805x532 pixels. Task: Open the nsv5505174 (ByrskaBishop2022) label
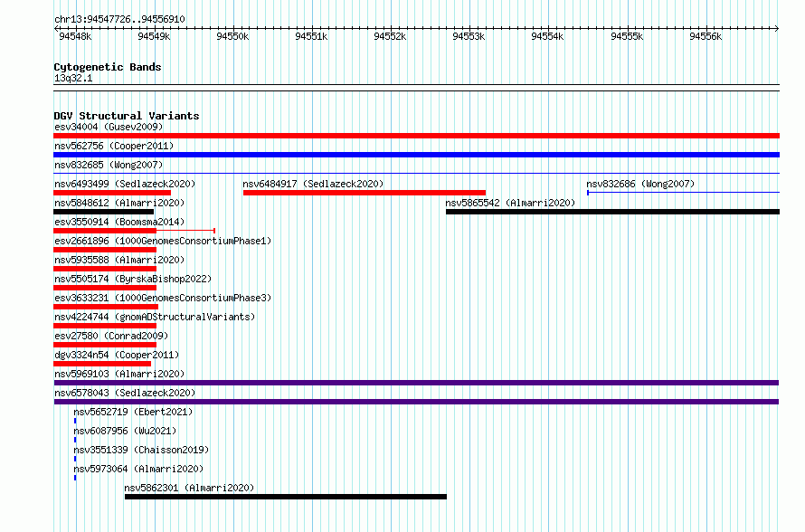[x=133, y=279]
